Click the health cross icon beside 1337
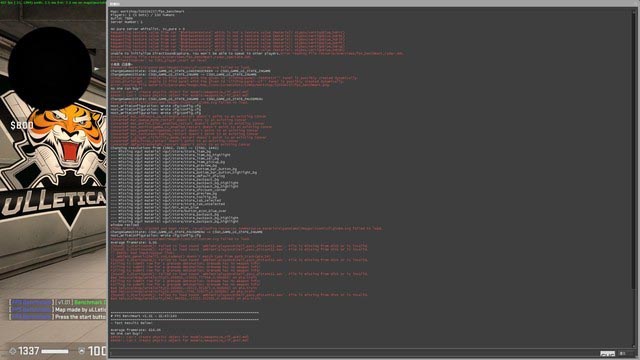This screenshot has width=640, height=360. (x=13, y=351)
